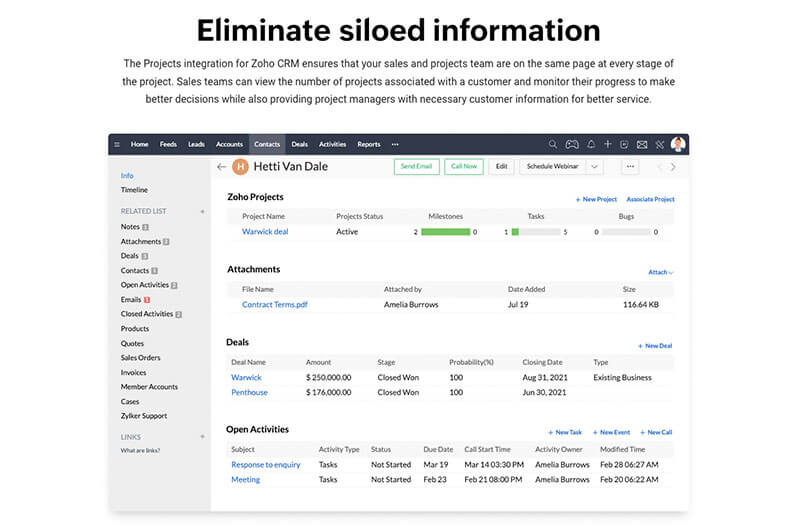Screen dimensions: 800x530
Task: Click New Project link
Action: (596, 199)
